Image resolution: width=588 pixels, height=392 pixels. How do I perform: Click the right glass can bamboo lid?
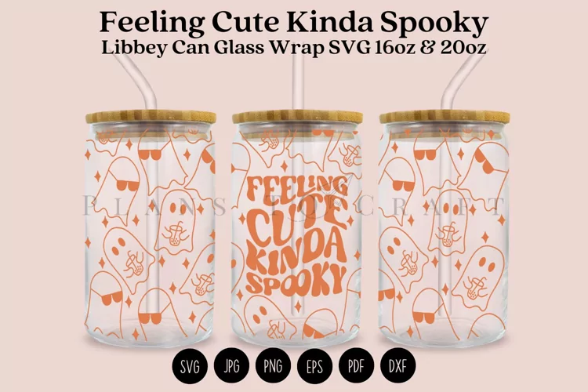coord(445,117)
